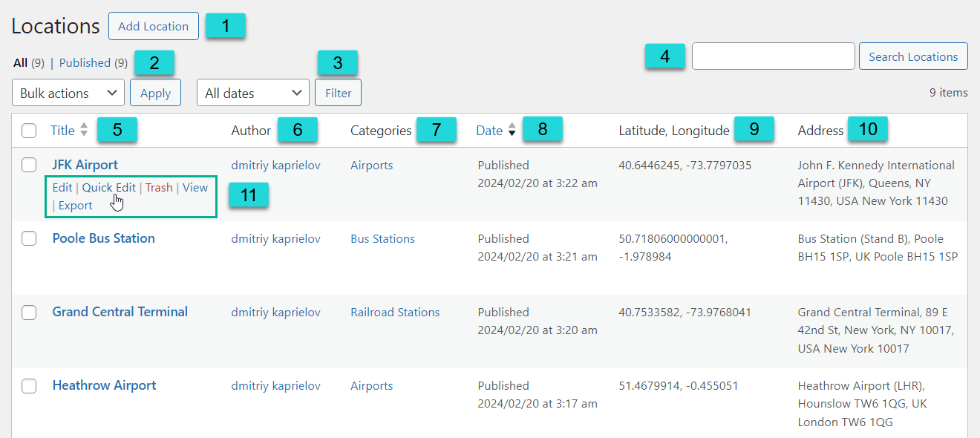Click the Published 3:20 am date text

click(538, 321)
